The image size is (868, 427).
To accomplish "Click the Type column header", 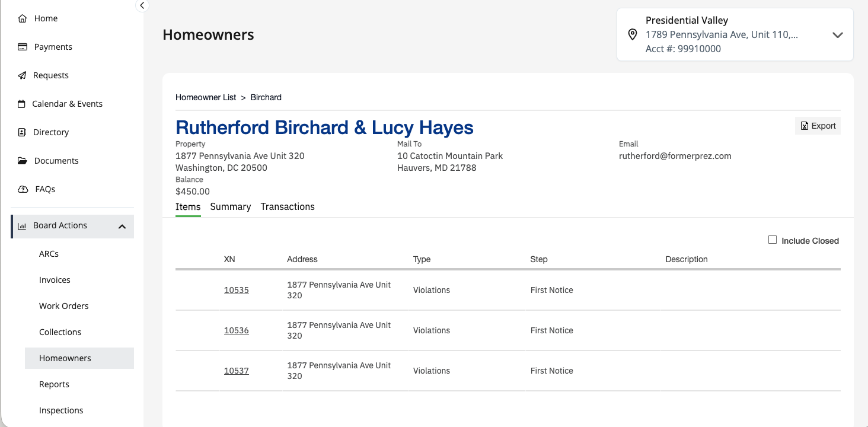I will [x=422, y=259].
